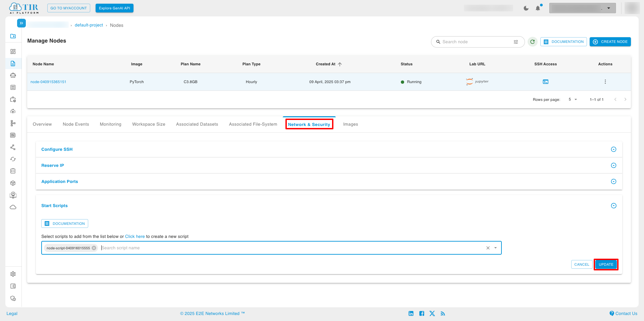This screenshot has height=321, width=644.
Task: Switch to the Images tab
Action: point(351,124)
